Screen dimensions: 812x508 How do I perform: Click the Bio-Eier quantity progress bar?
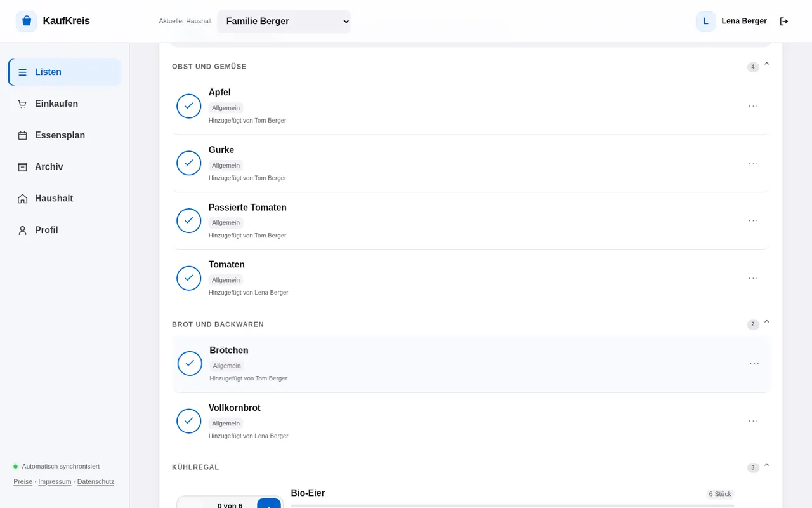tap(513, 506)
